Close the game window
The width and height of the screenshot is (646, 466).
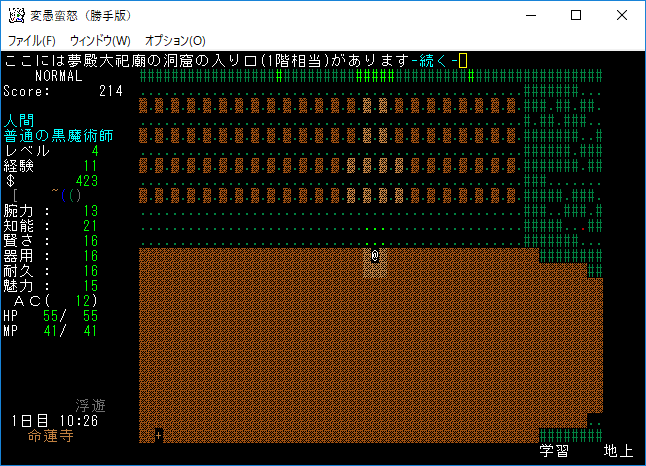click(621, 15)
